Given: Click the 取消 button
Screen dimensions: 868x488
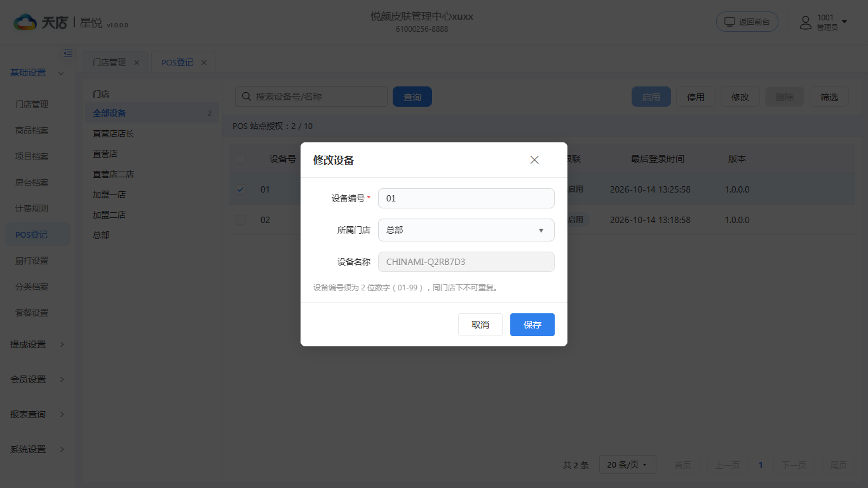Looking at the screenshot, I should click(480, 325).
